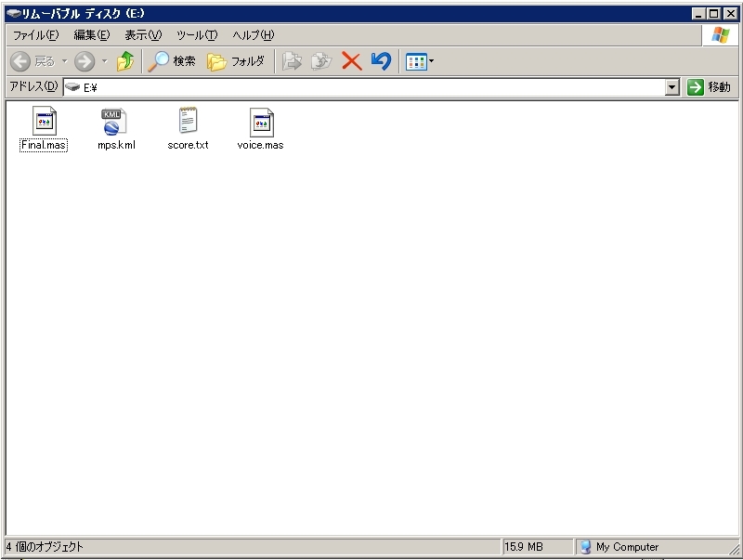This screenshot has height=560, width=743.
Task: Open the Back history dropdown arrow
Action: 64,61
